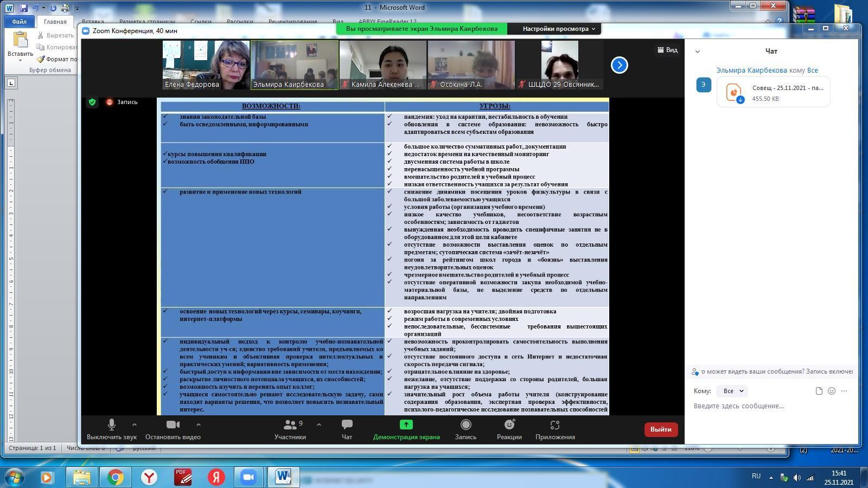The image size is (868, 488).
Task: Click the Запись record button in toolbar
Action: pyautogui.click(x=465, y=429)
